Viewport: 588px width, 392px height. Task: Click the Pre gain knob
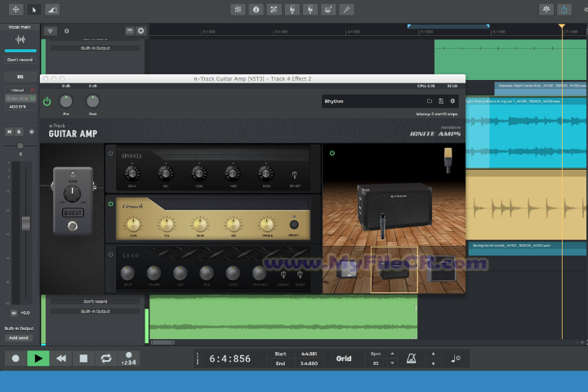(66, 101)
